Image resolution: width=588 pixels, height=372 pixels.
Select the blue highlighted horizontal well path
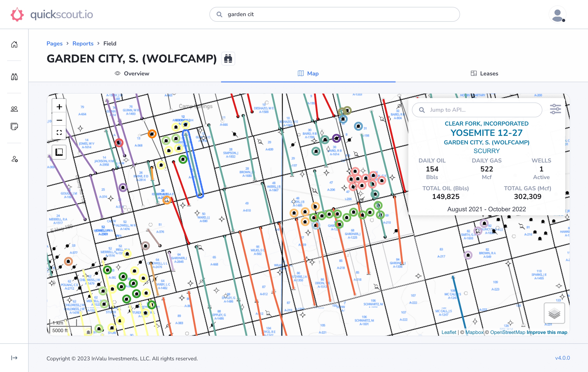[193, 164]
